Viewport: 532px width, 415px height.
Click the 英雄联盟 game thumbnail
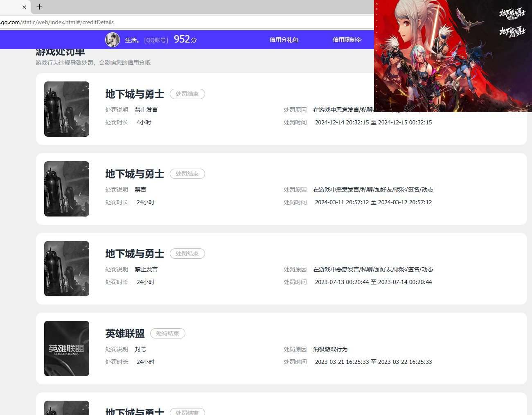67,348
